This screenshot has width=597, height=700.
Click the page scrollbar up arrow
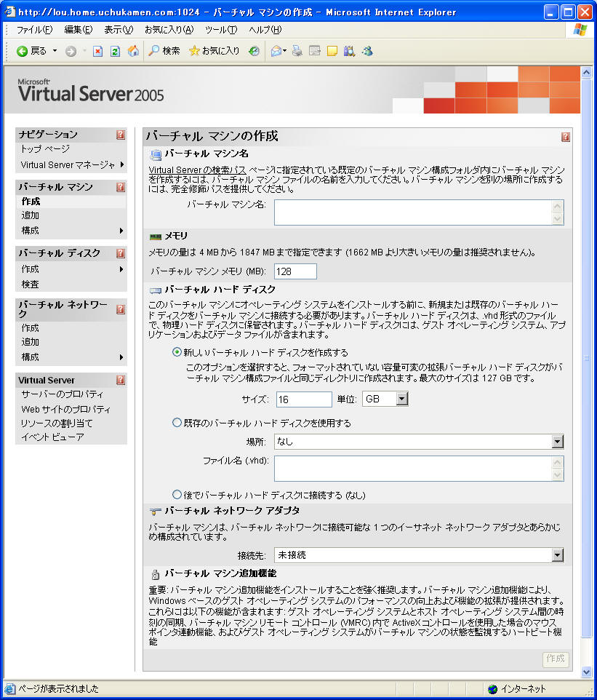pyautogui.click(x=586, y=72)
